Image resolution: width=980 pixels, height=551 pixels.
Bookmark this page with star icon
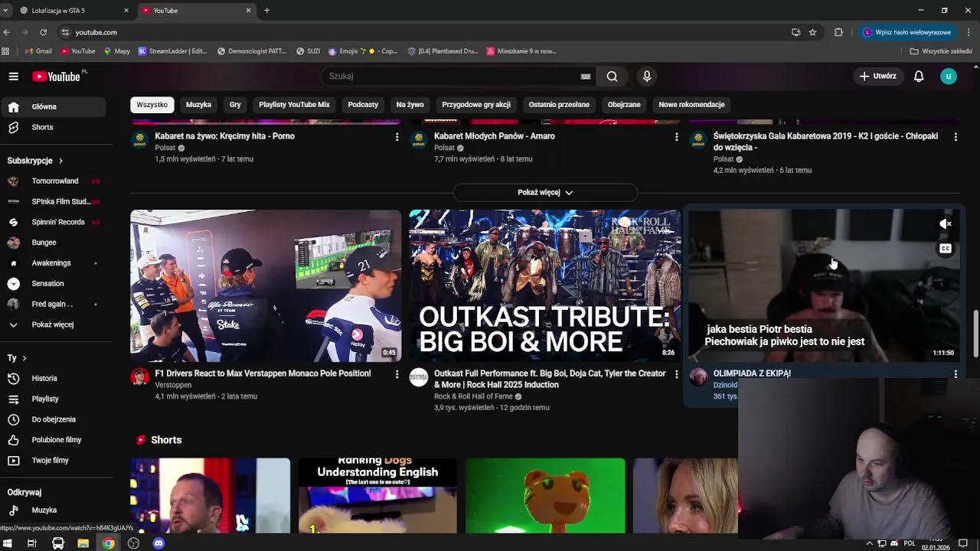point(812,32)
